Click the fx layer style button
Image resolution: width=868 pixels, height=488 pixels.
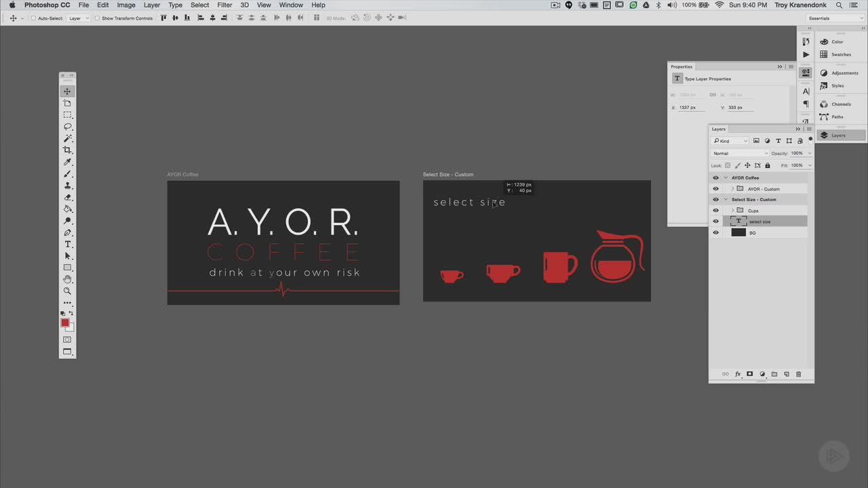(x=738, y=374)
